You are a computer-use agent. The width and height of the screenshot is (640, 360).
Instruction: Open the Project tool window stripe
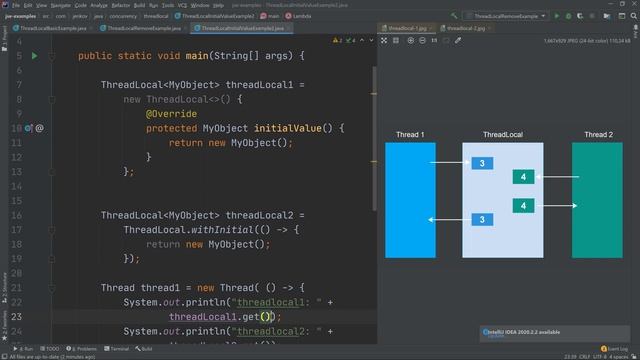4,39
